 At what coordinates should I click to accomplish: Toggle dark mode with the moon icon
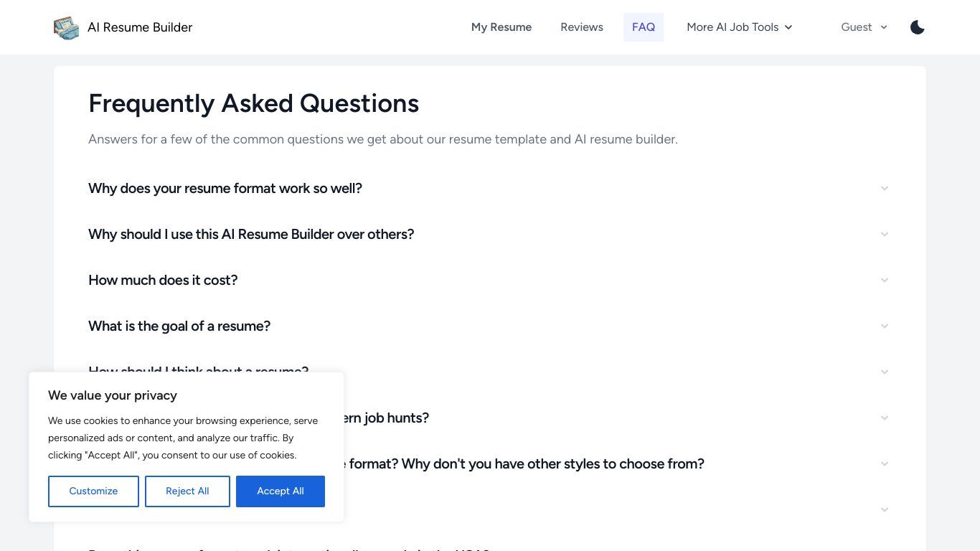point(918,27)
